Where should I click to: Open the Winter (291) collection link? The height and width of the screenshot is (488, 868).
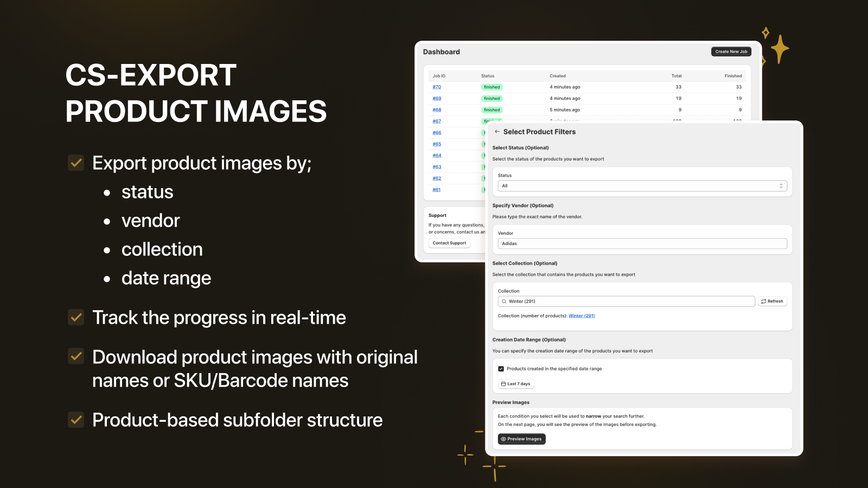[582, 315]
